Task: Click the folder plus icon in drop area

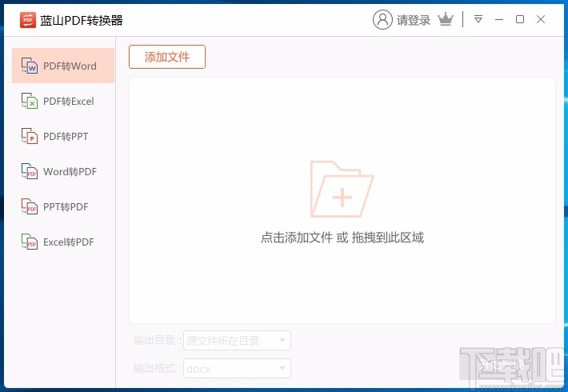Action: click(342, 189)
